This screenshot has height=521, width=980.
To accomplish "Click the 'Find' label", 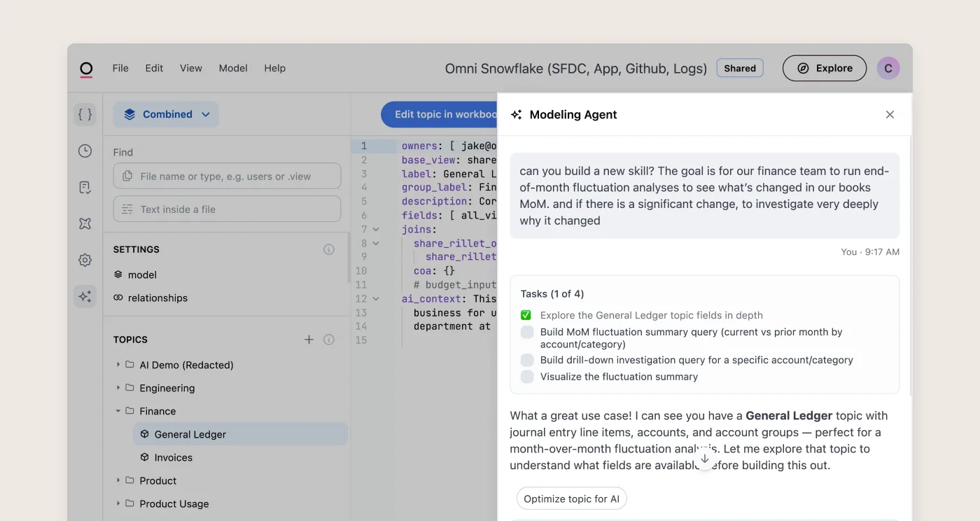I will tap(123, 152).
